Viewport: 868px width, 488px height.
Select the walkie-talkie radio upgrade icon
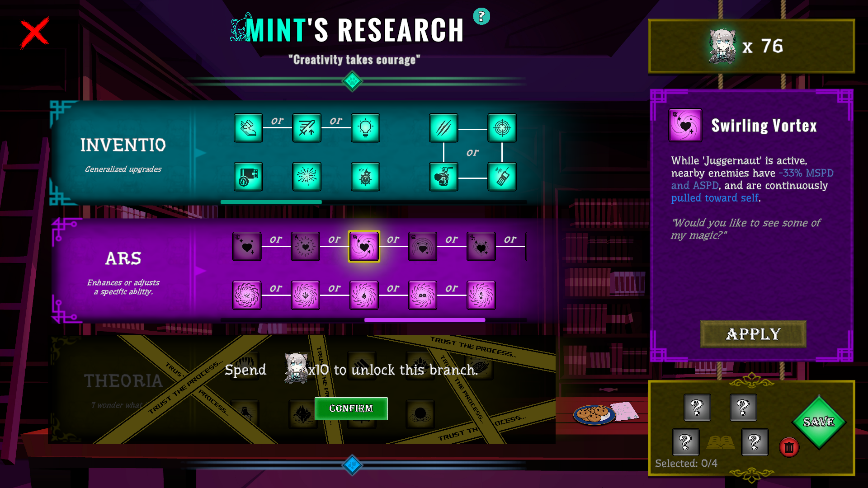pos(502,177)
